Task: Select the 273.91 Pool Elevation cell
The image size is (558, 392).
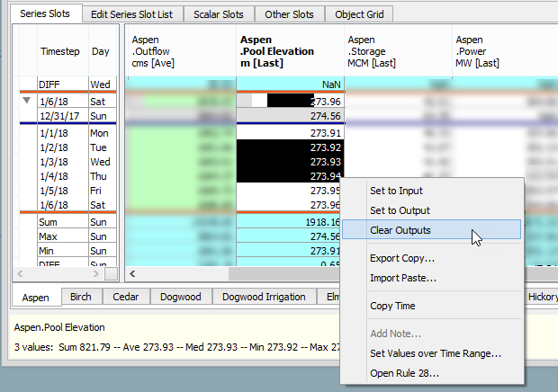Action: (290, 132)
